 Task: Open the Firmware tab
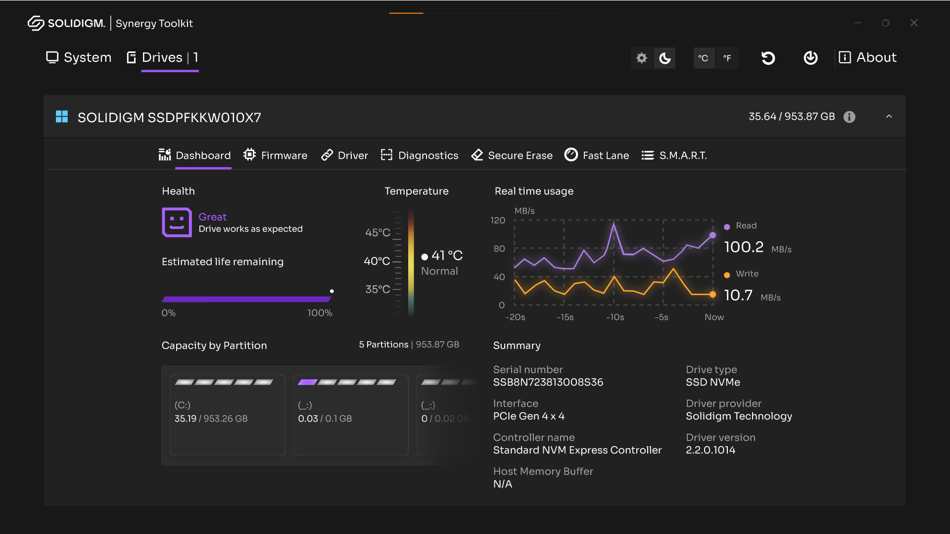[x=275, y=156]
